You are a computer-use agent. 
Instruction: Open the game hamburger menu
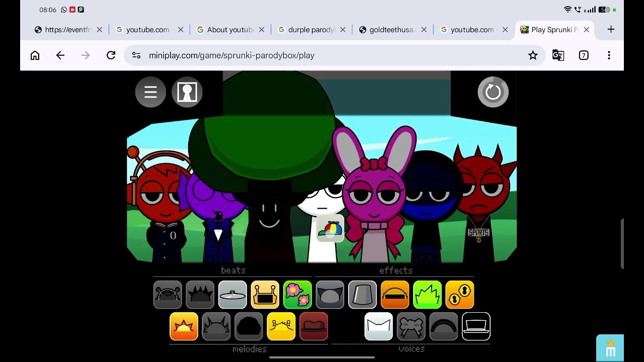150,92
